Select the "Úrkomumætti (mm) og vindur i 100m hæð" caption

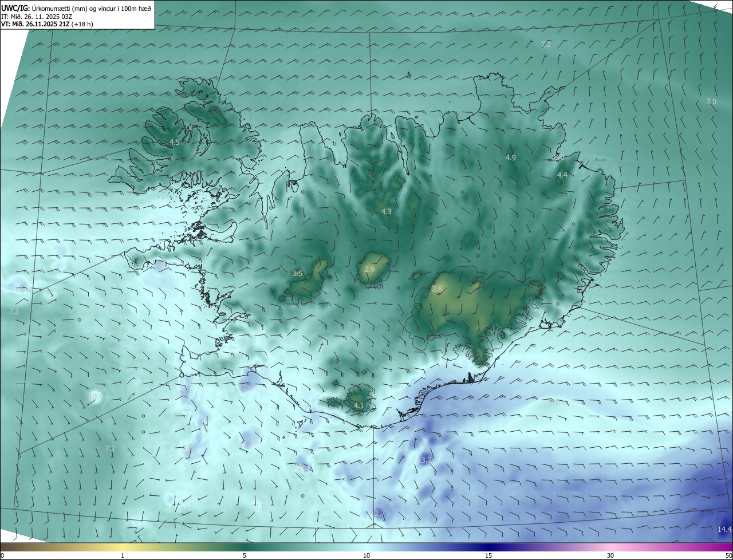(x=92, y=7)
